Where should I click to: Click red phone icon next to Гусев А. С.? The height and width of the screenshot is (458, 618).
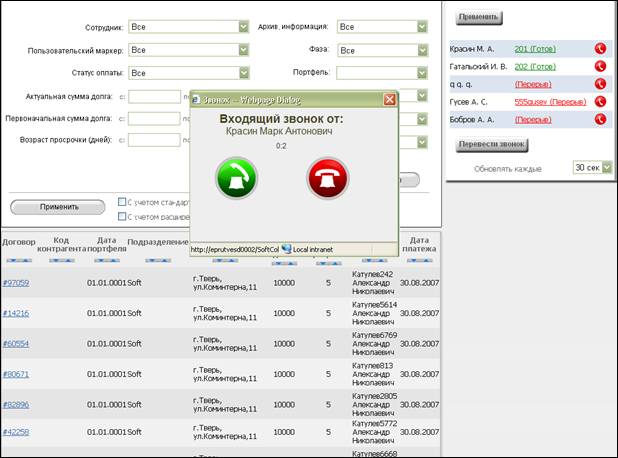click(x=600, y=102)
